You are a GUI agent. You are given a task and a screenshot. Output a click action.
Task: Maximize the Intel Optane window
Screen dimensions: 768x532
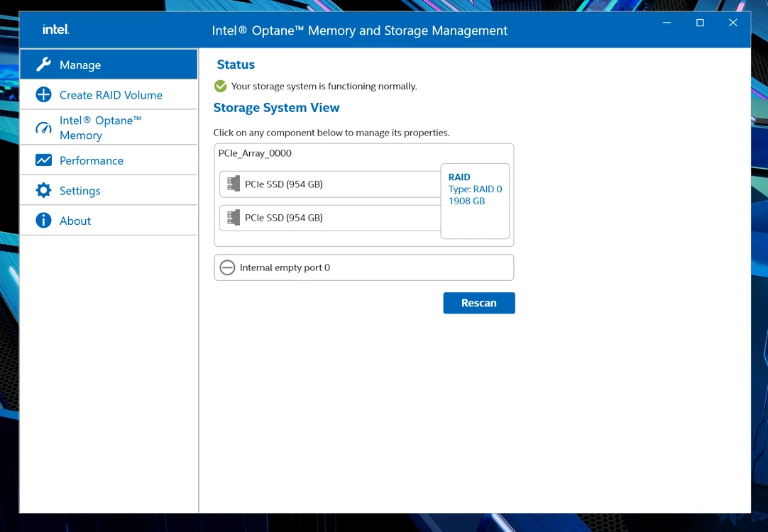700,23
